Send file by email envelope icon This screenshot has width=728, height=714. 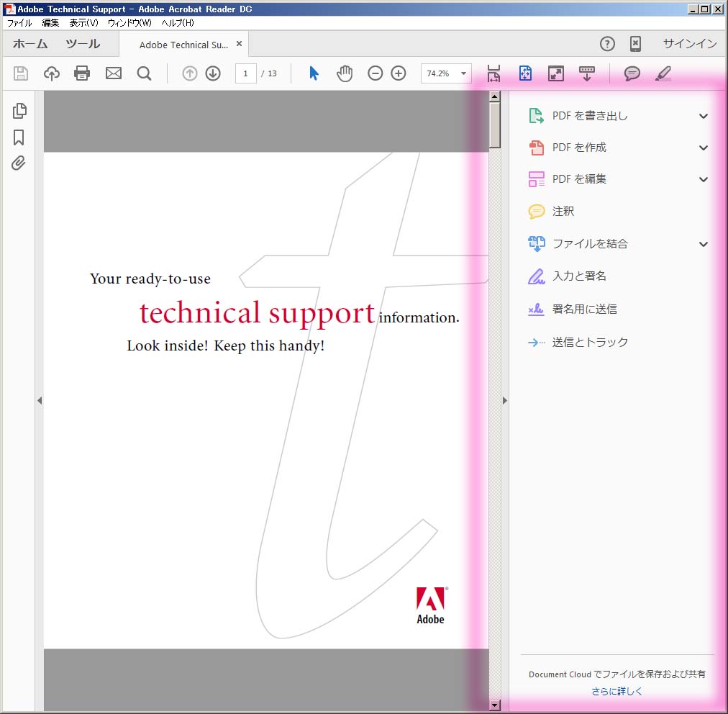[113, 73]
